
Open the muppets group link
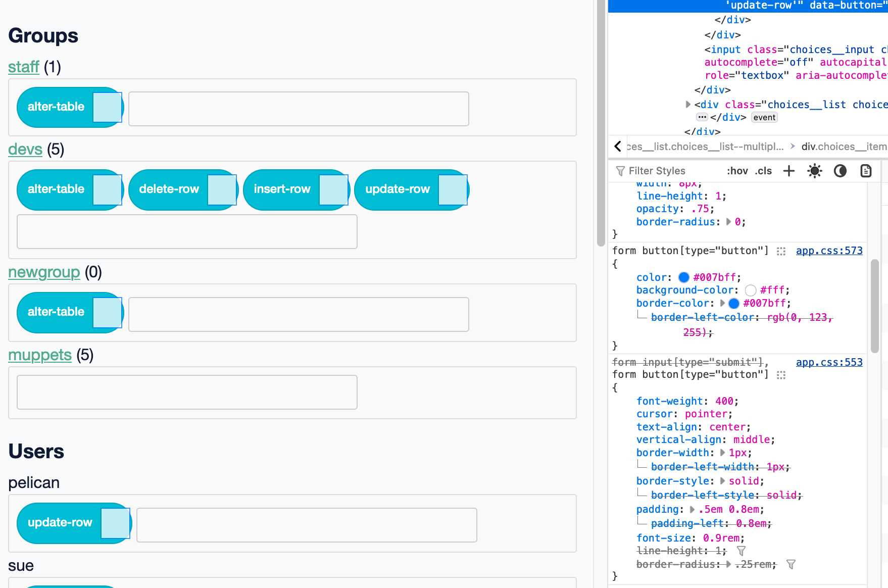[40, 355]
